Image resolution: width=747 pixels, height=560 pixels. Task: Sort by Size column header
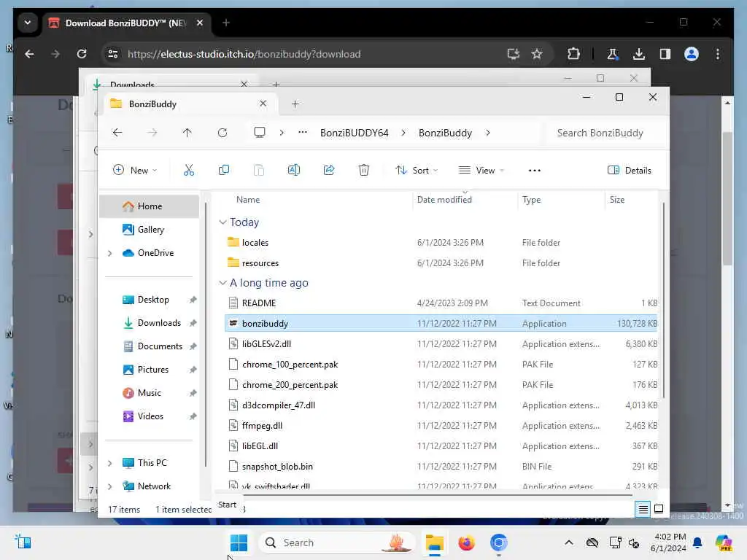pyautogui.click(x=617, y=200)
